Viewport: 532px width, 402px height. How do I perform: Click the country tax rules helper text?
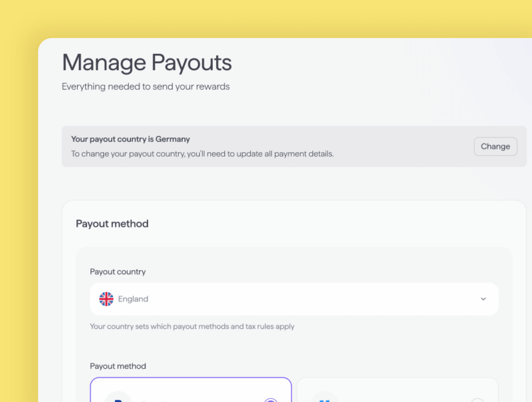[192, 326]
